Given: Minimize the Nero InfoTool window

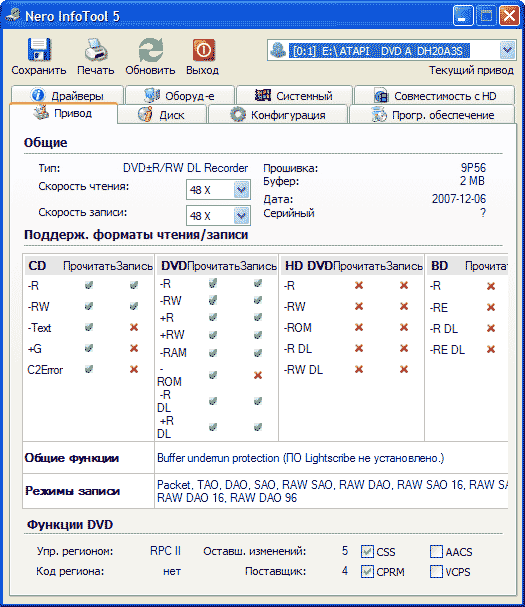Looking at the screenshot, I should pyautogui.click(x=463, y=15).
